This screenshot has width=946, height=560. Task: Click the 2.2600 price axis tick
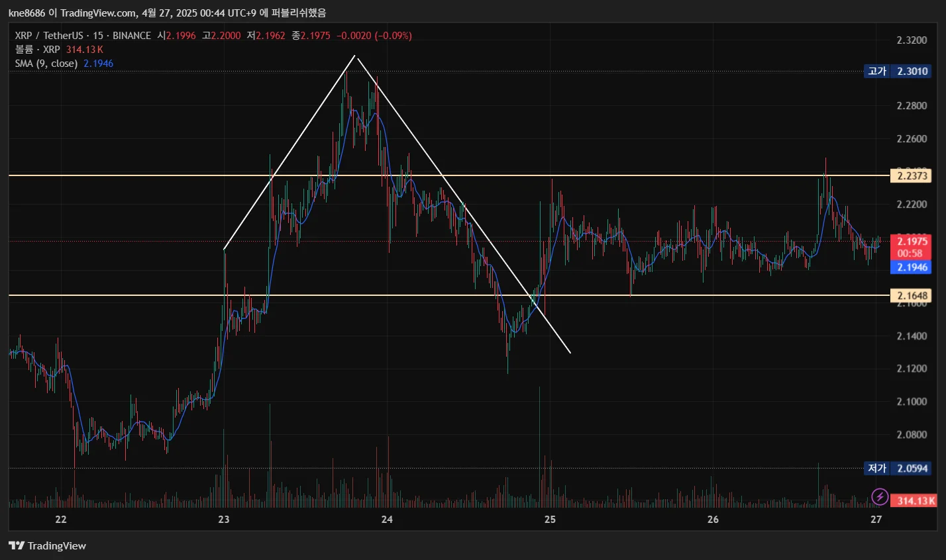(x=912, y=139)
